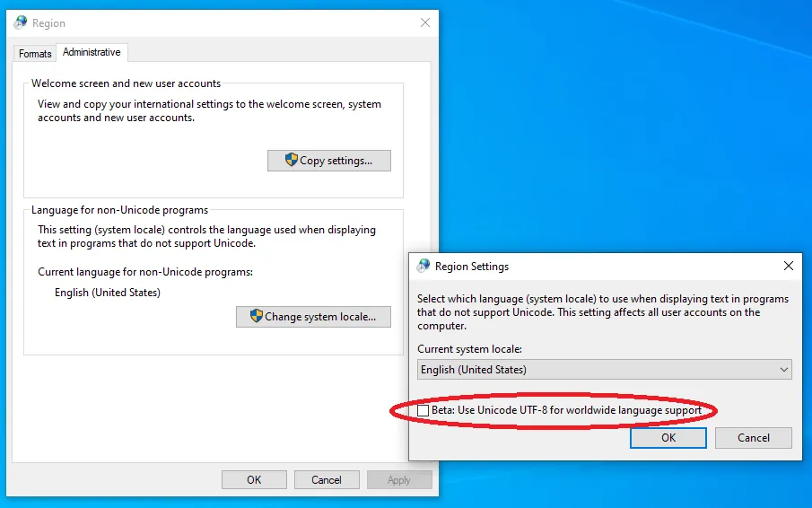The image size is (812, 508).
Task: Click 'Current language for non-Unicode programs:' label
Action: pyautogui.click(x=145, y=272)
